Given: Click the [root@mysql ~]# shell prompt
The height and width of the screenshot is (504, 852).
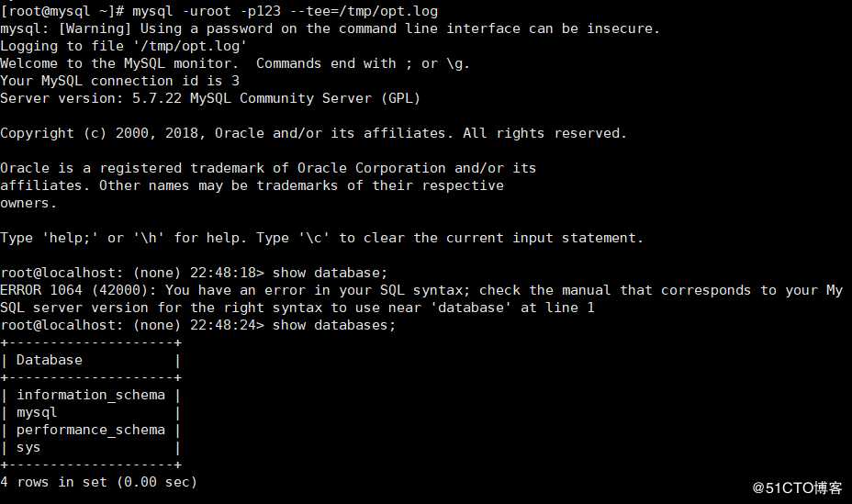Looking at the screenshot, I should click(62, 11).
